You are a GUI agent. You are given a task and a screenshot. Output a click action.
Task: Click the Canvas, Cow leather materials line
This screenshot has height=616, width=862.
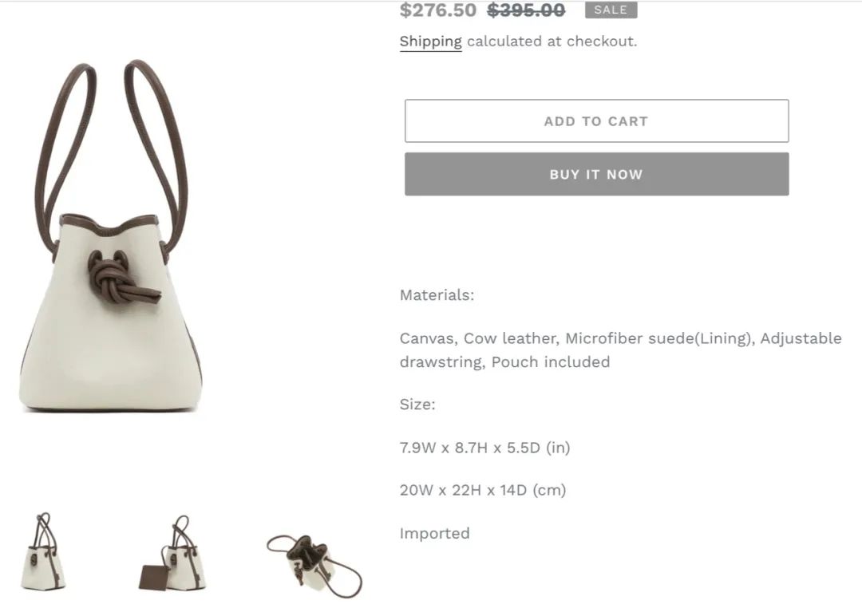[x=621, y=338]
